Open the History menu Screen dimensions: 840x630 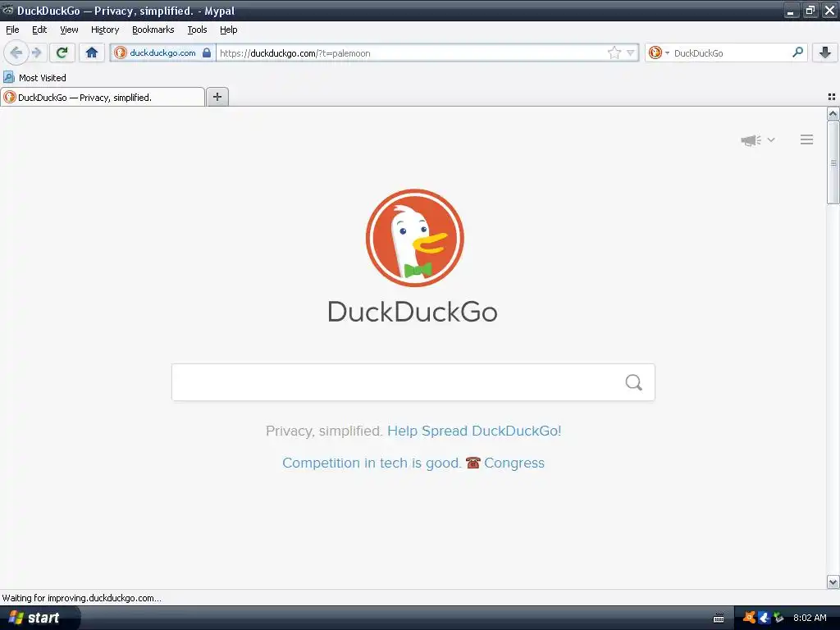(x=105, y=30)
